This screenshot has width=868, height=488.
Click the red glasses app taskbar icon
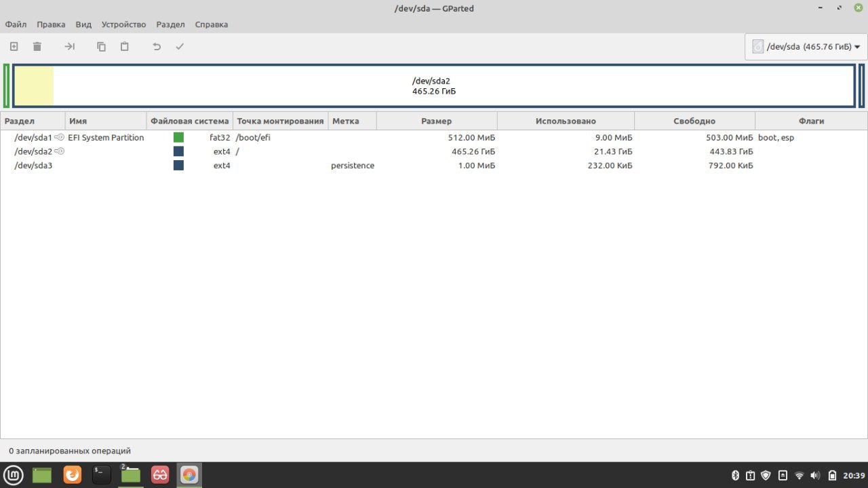160,474
